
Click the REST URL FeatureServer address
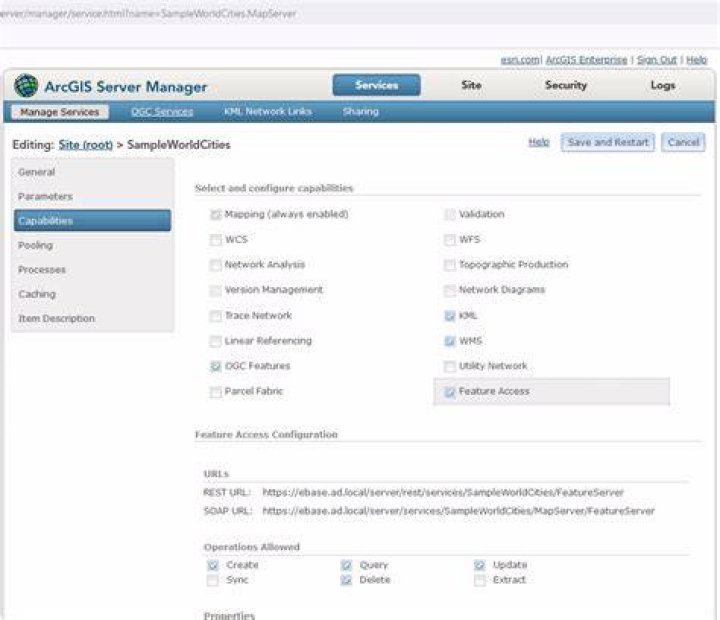(443, 492)
